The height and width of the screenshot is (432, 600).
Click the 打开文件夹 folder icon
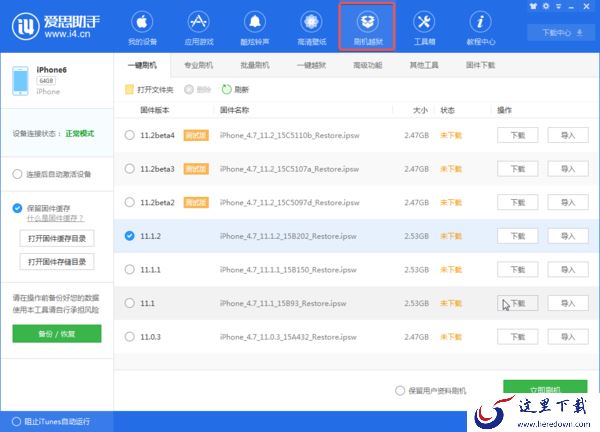129,90
